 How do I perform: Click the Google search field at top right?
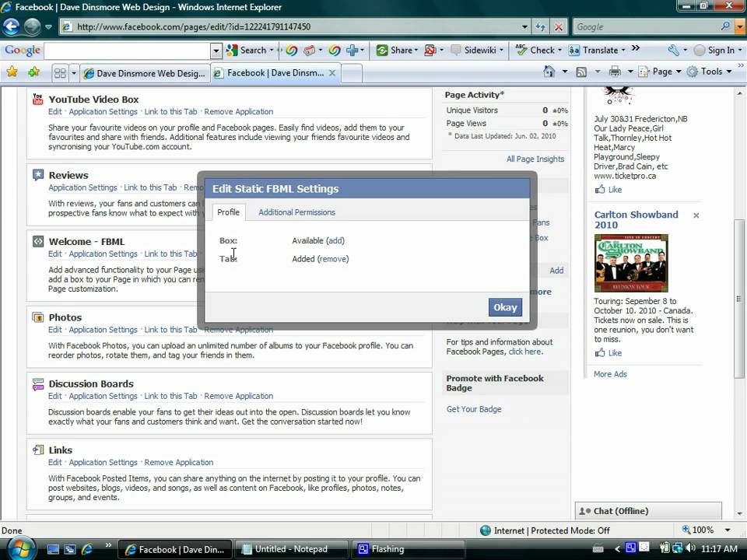(x=646, y=26)
